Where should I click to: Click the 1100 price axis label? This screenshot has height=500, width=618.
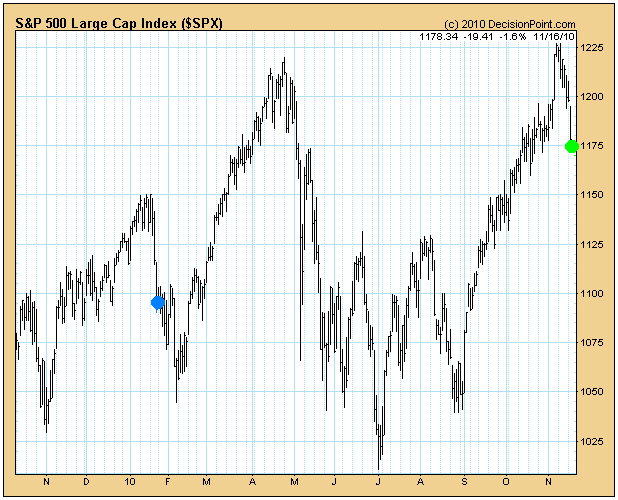coord(592,294)
